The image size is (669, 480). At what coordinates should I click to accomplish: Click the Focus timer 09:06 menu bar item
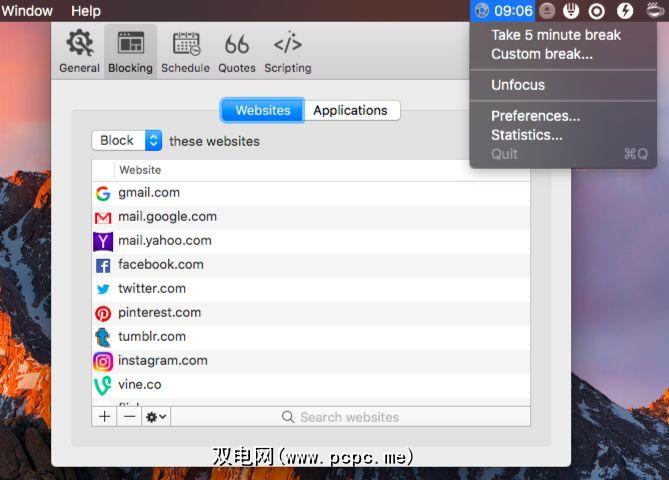503,11
